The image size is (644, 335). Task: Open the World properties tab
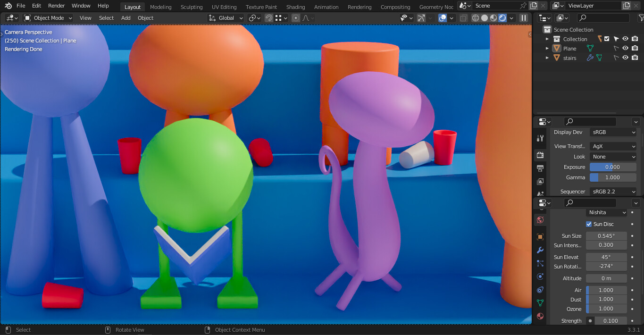pyautogui.click(x=540, y=220)
